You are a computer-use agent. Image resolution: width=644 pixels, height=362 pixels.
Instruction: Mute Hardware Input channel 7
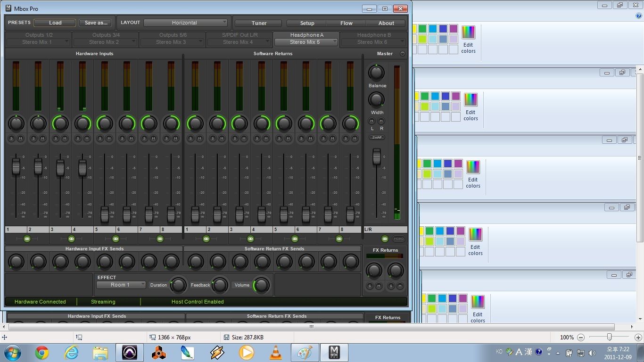[153, 138]
